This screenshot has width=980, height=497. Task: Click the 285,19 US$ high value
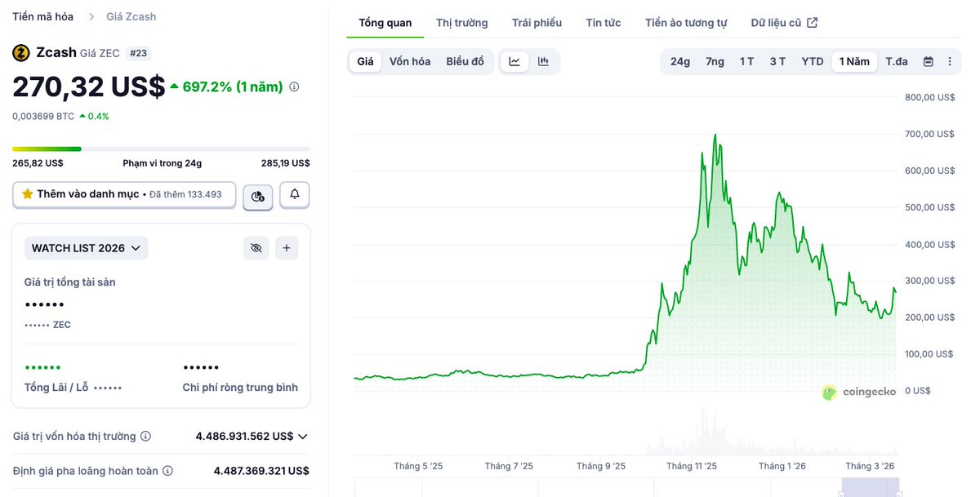coord(285,163)
